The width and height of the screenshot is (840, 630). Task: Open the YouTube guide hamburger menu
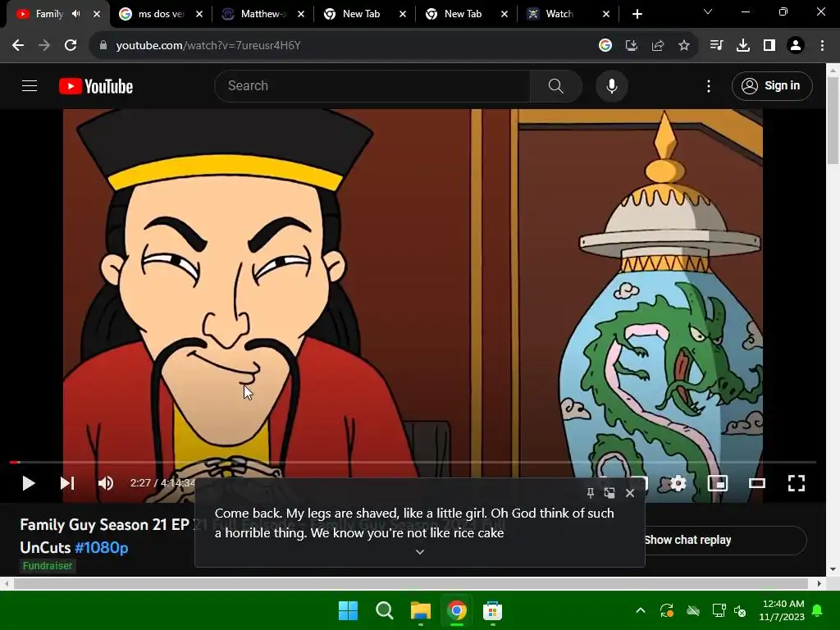click(30, 85)
